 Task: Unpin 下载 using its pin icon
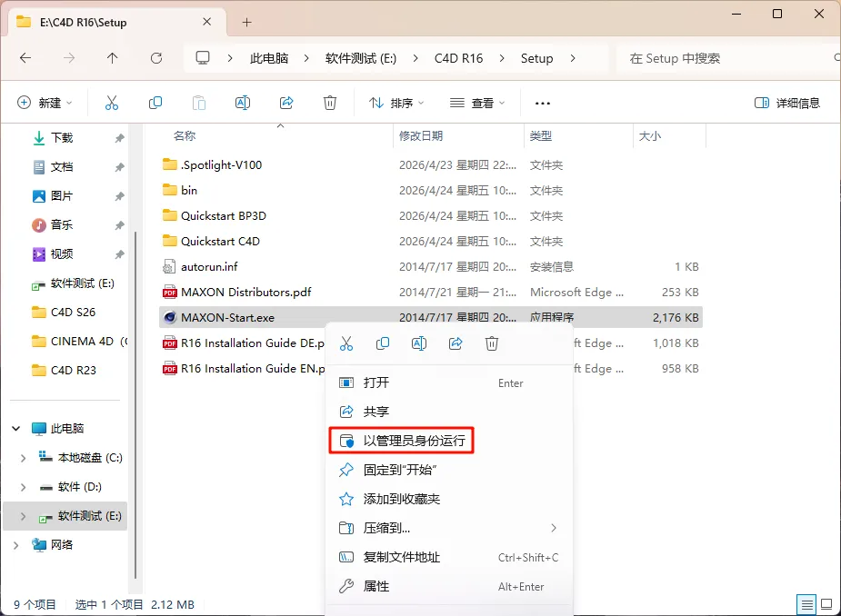pyautogui.click(x=119, y=138)
